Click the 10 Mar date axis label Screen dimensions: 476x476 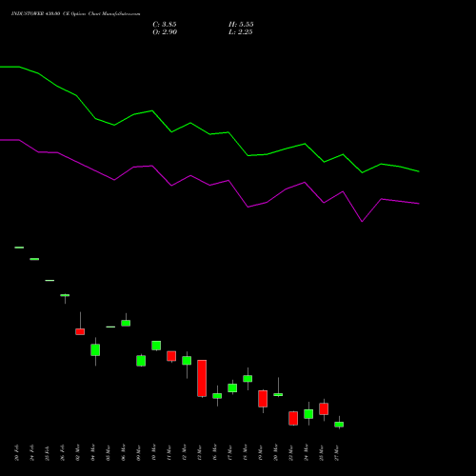[x=154, y=453]
